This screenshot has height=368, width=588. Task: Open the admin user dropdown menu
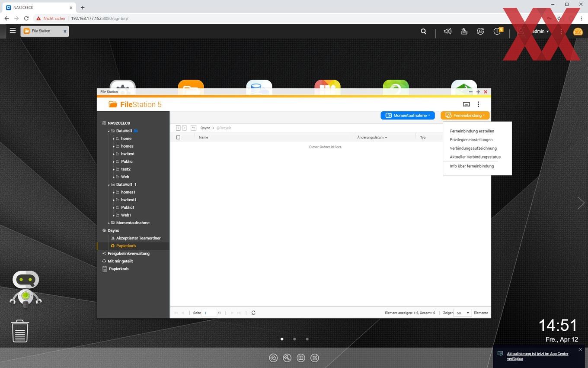click(x=540, y=31)
